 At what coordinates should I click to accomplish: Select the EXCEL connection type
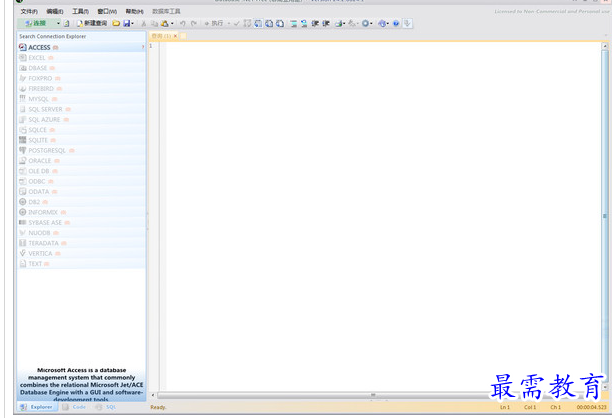click(x=81, y=58)
